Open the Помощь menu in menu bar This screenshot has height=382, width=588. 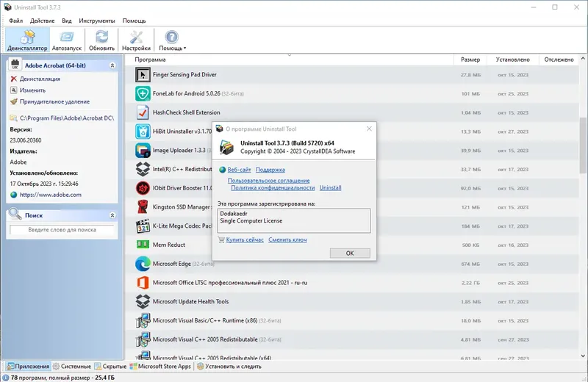[x=134, y=21]
